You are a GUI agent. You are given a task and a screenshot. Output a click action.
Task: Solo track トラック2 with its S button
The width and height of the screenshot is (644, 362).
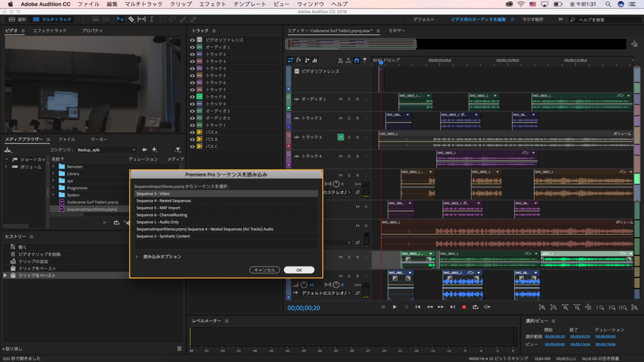(349, 118)
